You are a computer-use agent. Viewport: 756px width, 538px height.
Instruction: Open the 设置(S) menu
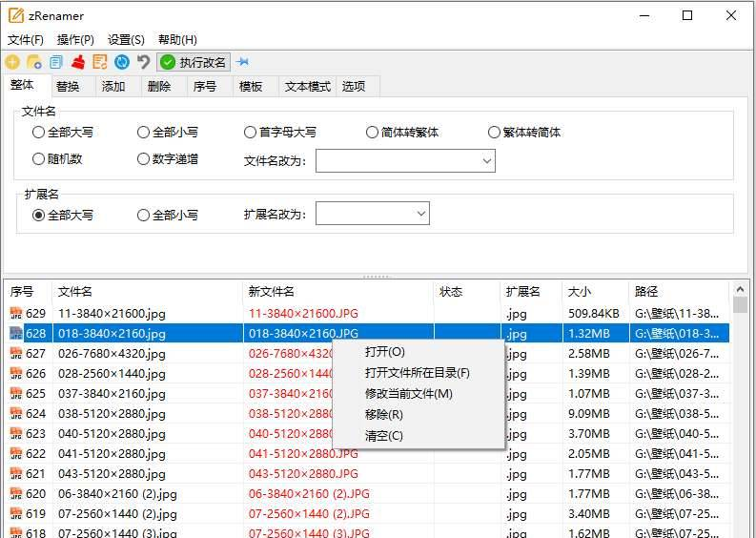(x=126, y=40)
